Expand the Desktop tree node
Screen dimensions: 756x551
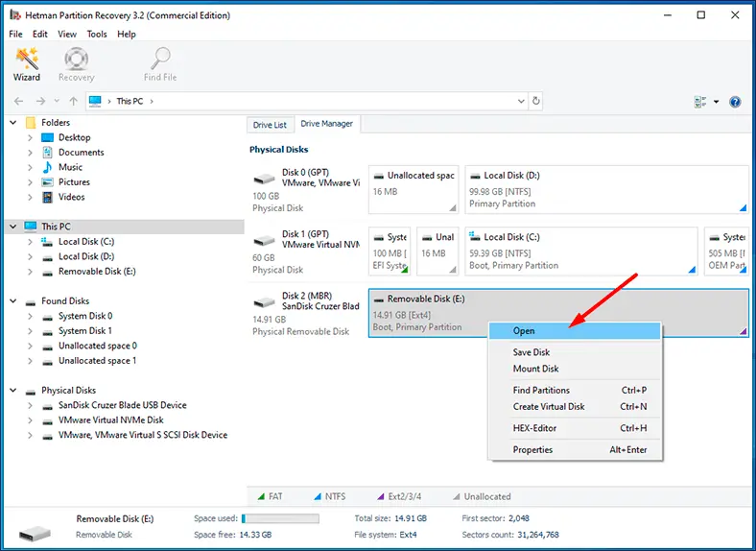click(30, 137)
